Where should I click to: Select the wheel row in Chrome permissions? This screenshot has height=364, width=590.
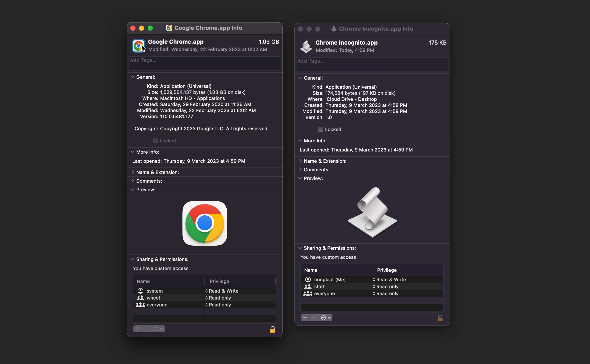pos(204,298)
